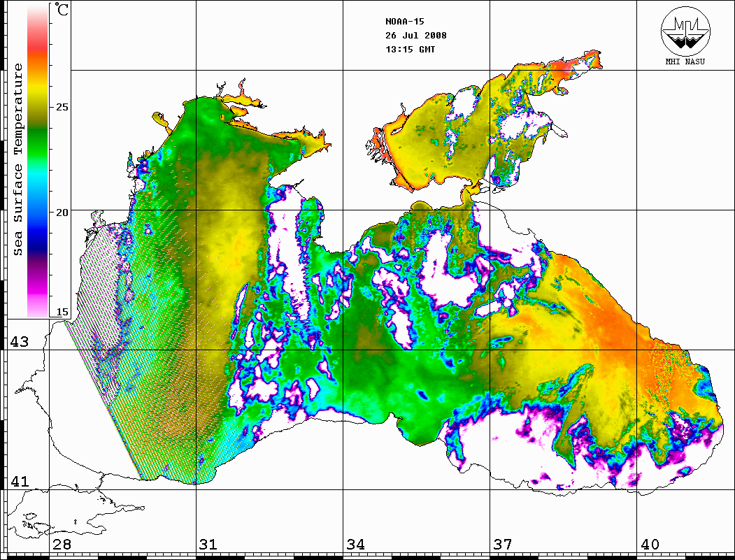Screen dimensions: 735x560
Task: Select the 'NOAA-15' satellite label
Action: pyautogui.click(x=404, y=22)
